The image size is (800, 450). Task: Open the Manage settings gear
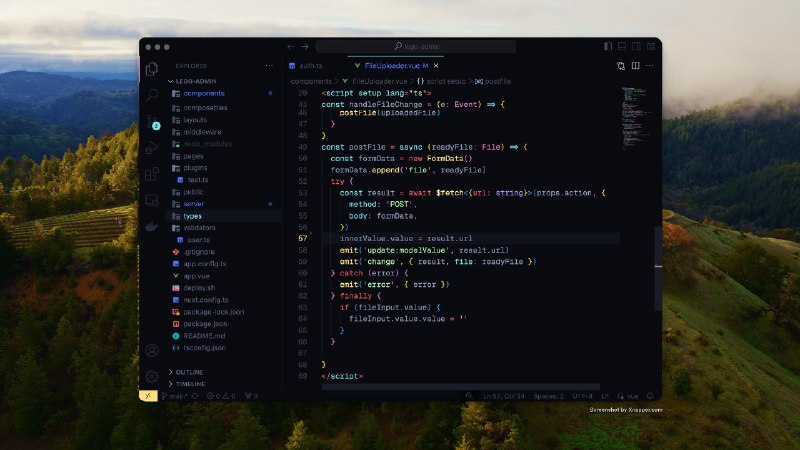coord(152,377)
